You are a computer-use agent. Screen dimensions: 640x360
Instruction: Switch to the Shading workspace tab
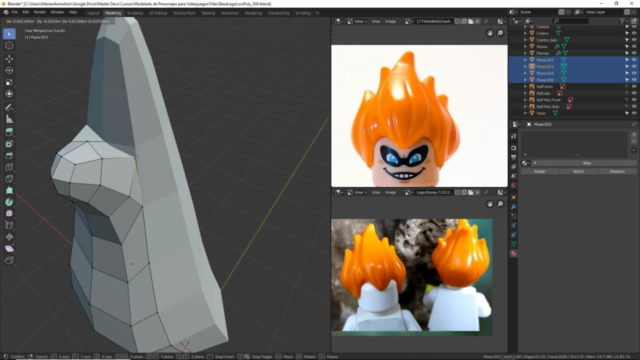[x=208, y=13]
